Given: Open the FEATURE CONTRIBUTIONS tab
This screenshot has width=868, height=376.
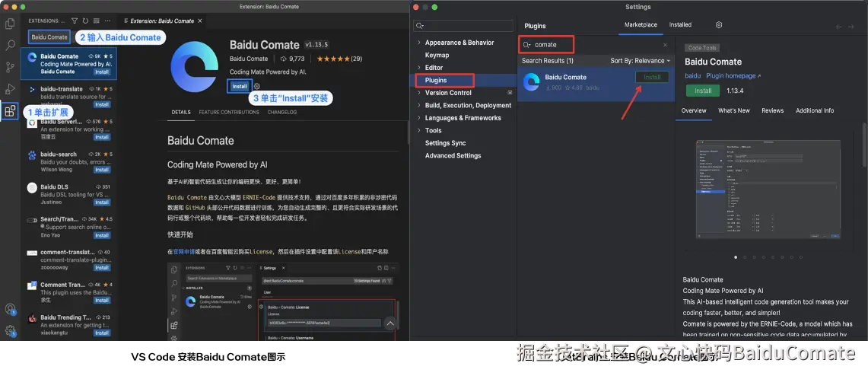Looking at the screenshot, I should [229, 112].
